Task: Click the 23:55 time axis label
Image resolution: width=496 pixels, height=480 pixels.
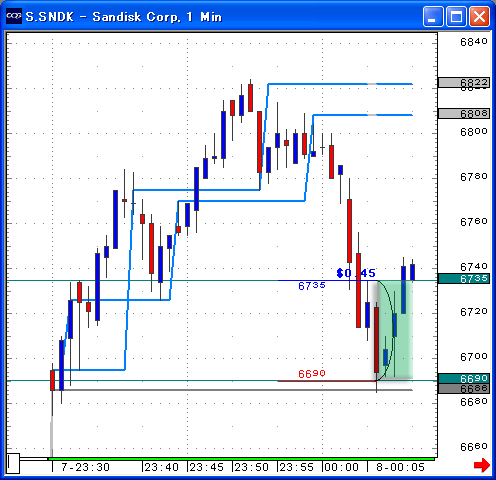Action: [x=297, y=467]
